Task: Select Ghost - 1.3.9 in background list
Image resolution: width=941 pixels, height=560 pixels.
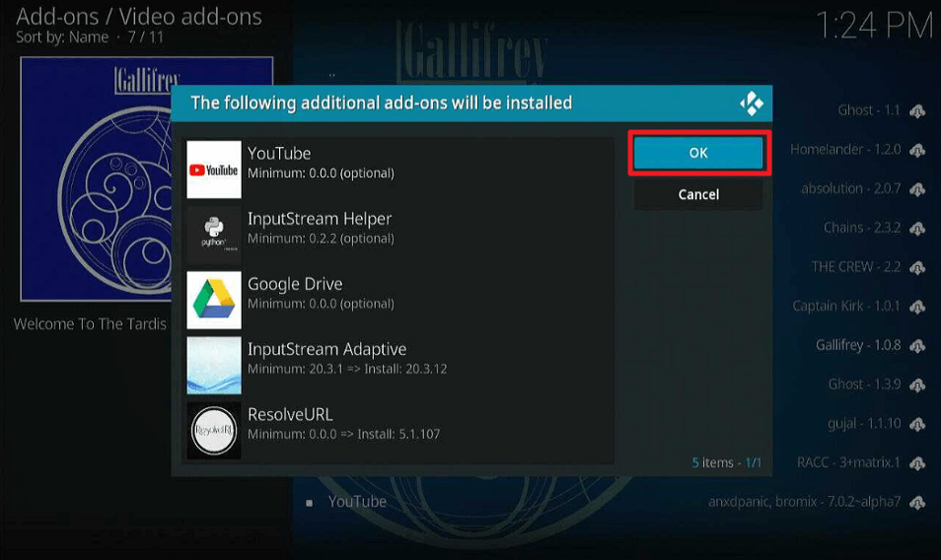Action: [864, 385]
